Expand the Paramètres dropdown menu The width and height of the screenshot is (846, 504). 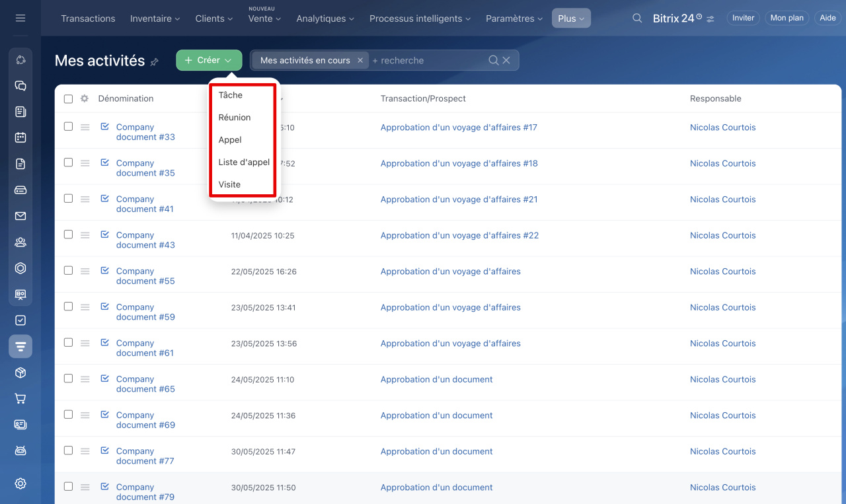pyautogui.click(x=514, y=18)
